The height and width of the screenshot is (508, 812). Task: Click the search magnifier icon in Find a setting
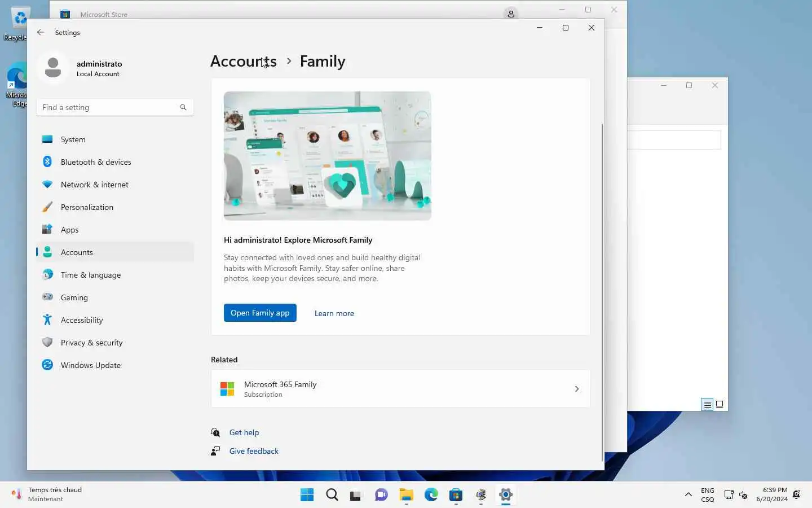(x=183, y=107)
